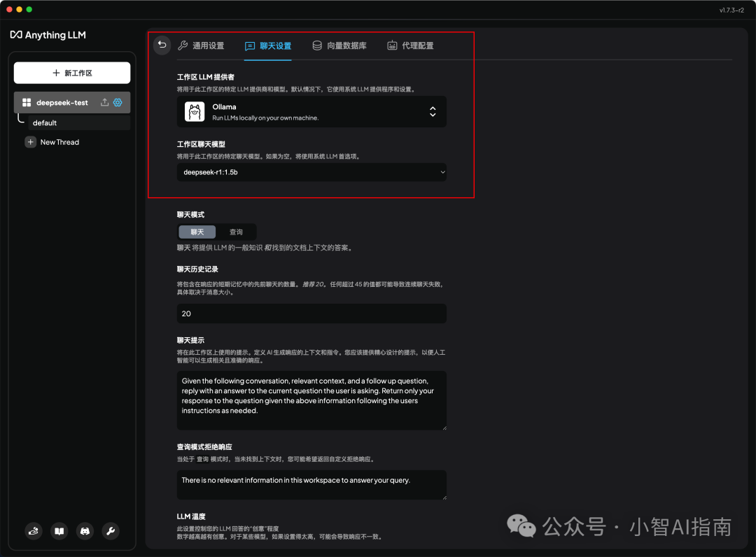
Task: Click the upload icon on deepseek-test workspace
Action: point(104,102)
